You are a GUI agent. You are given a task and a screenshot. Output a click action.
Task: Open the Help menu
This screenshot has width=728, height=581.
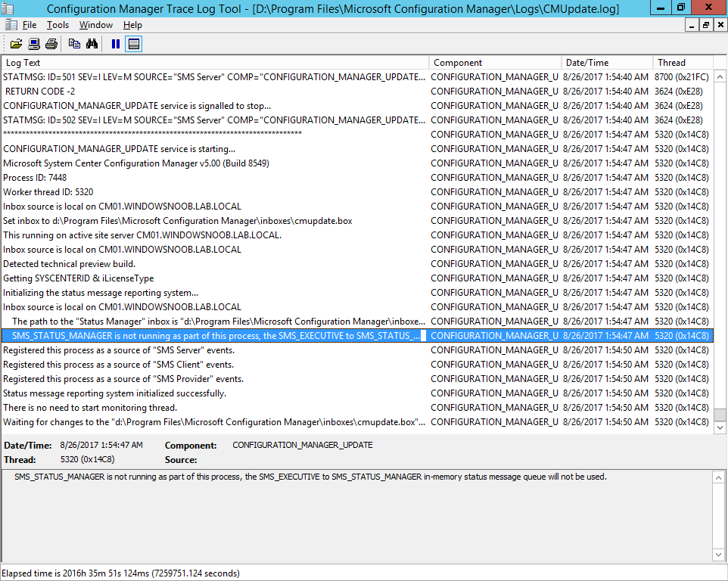[132, 25]
